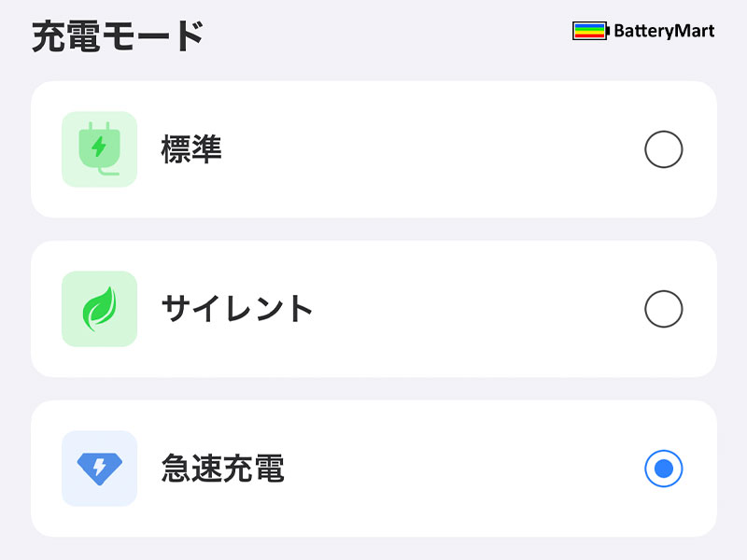Viewport: 747px width, 560px height.
Task: Choose the サイレント mode label
Action: pyautogui.click(x=237, y=309)
